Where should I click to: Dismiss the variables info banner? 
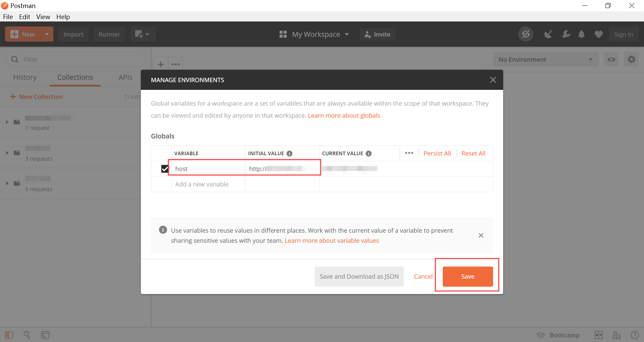[481, 235]
